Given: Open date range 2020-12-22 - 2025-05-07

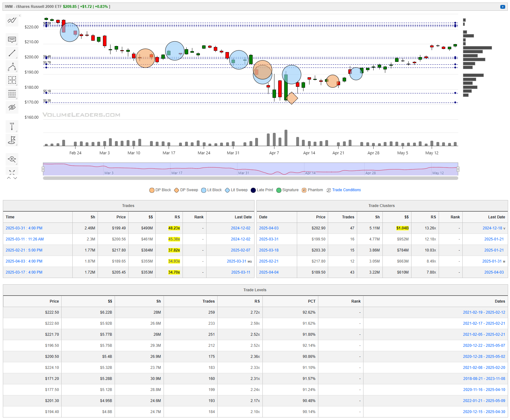Looking at the screenshot, I should click(484, 346).
